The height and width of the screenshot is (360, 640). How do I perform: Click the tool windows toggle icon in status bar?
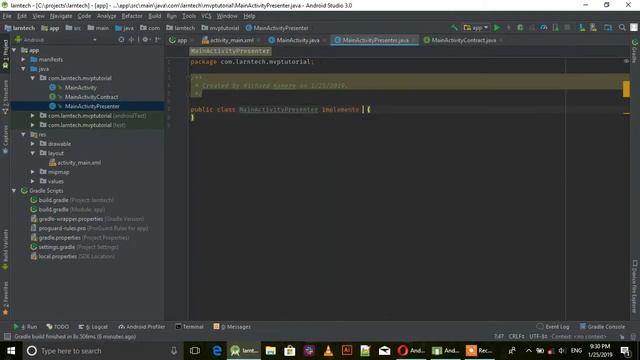coord(7,337)
